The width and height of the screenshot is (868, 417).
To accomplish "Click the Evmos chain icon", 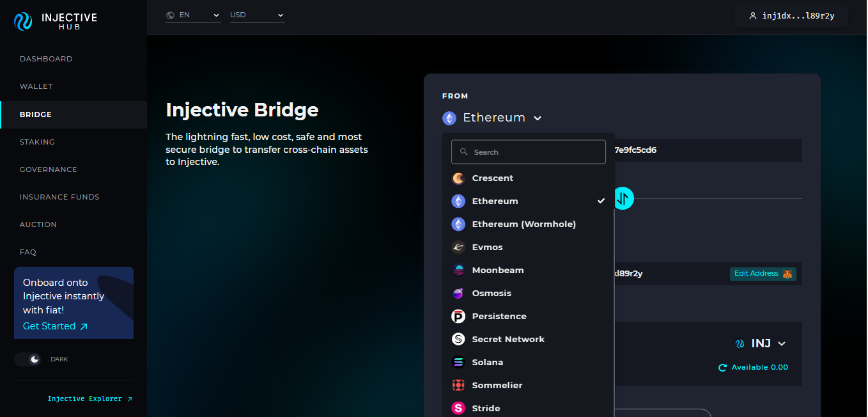I will 458,248.
